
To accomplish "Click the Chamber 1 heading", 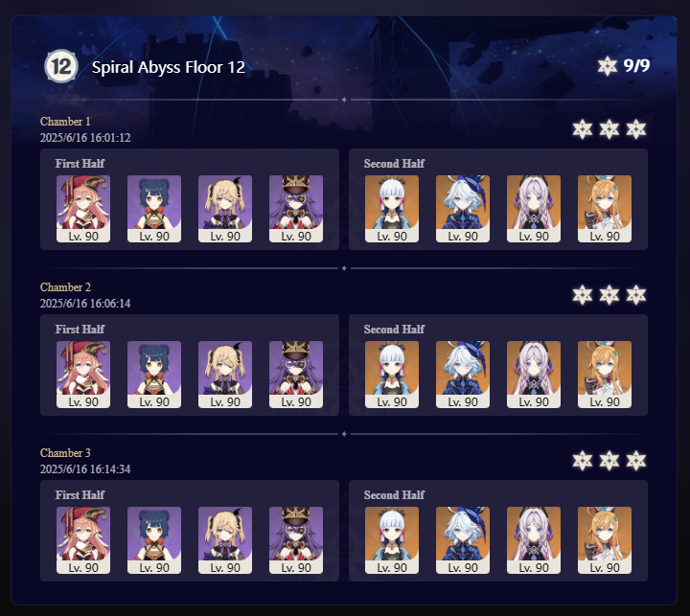I will [x=65, y=122].
